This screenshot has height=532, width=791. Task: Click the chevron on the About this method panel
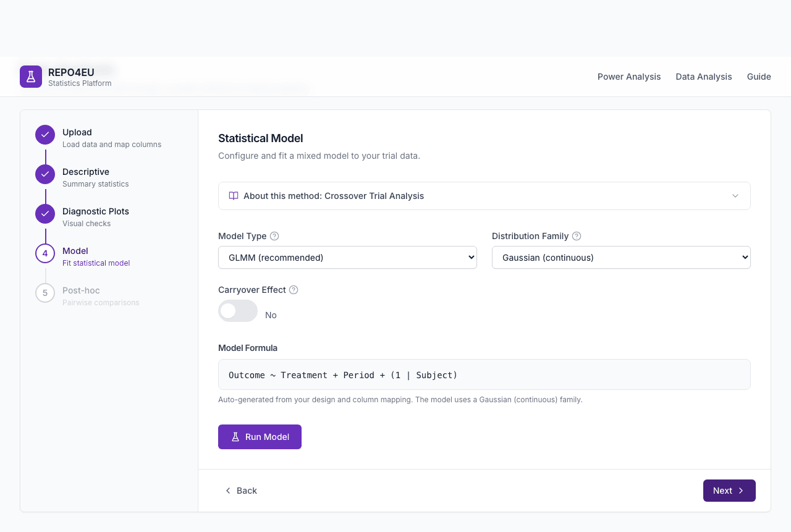[x=735, y=196]
